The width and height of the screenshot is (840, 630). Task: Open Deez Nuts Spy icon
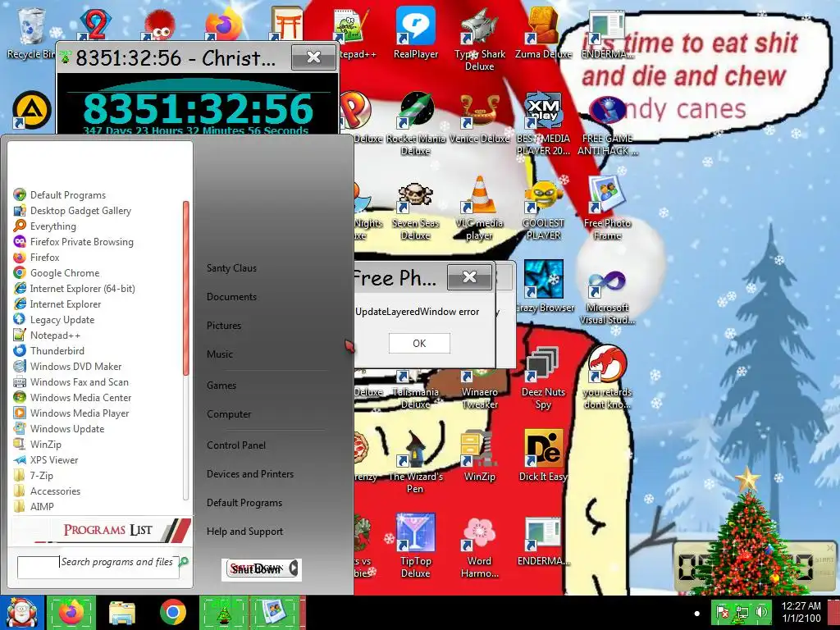pos(543,377)
